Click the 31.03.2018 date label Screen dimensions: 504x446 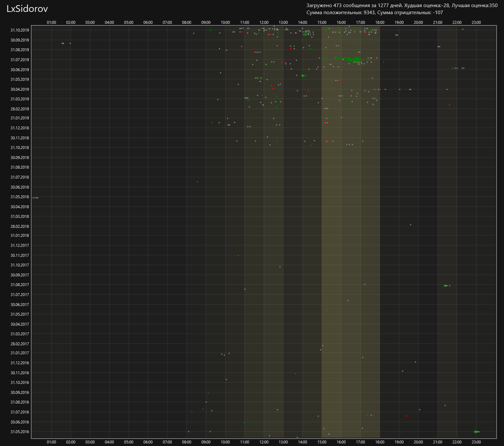[x=20, y=217]
